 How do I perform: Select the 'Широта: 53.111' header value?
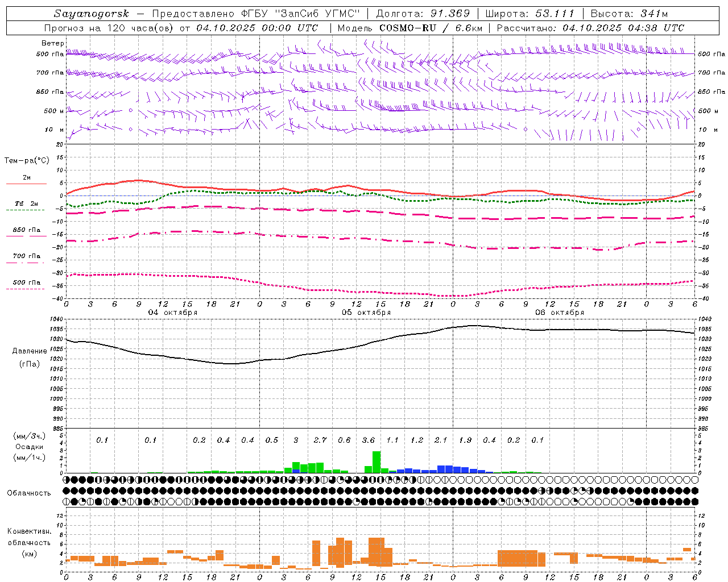click(x=530, y=14)
